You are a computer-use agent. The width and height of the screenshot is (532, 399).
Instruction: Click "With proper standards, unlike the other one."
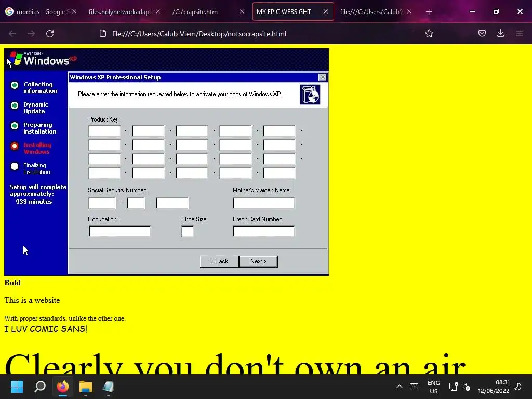tap(65, 318)
